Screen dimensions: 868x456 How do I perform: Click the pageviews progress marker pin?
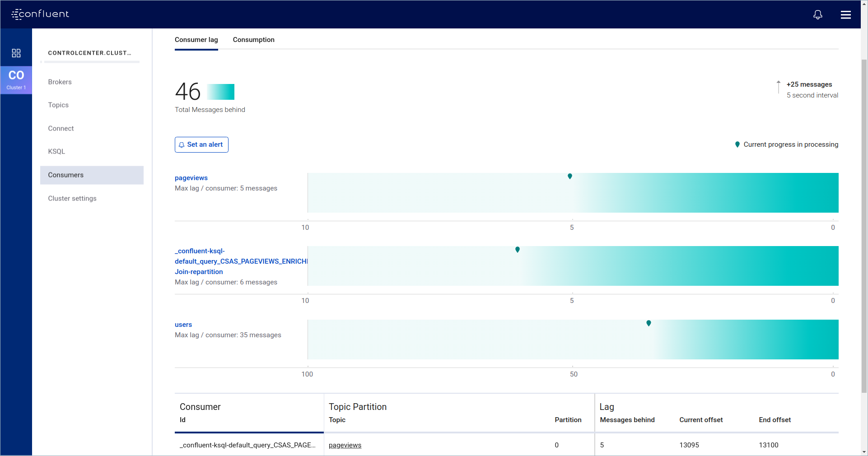pos(569,176)
